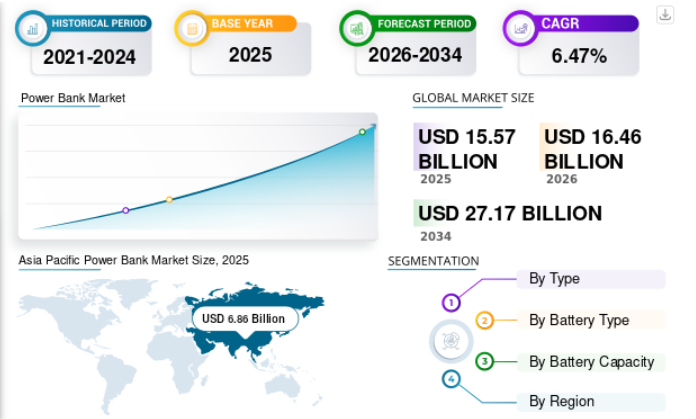The height and width of the screenshot is (419, 696).
Task: Click the purple marker on the chart line
Action: click(126, 210)
